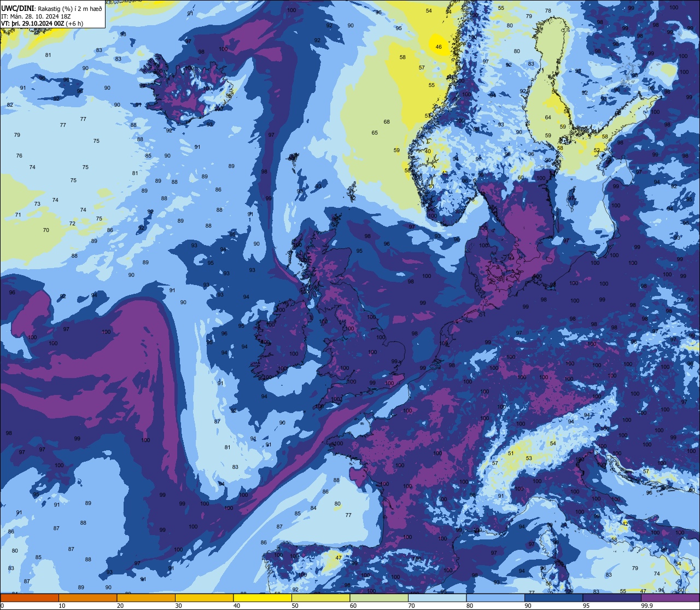Click the value 53 over the Alps yellow area
This screenshot has width=700, height=610.
(529, 458)
